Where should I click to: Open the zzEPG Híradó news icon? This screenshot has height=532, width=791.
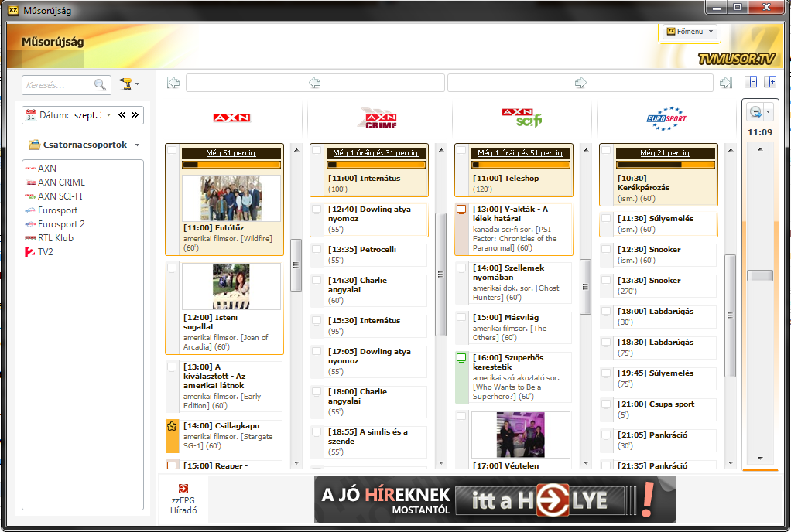183,489
